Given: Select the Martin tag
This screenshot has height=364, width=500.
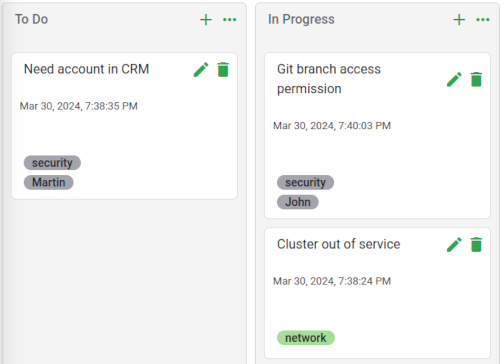Looking at the screenshot, I should coord(49,182).
